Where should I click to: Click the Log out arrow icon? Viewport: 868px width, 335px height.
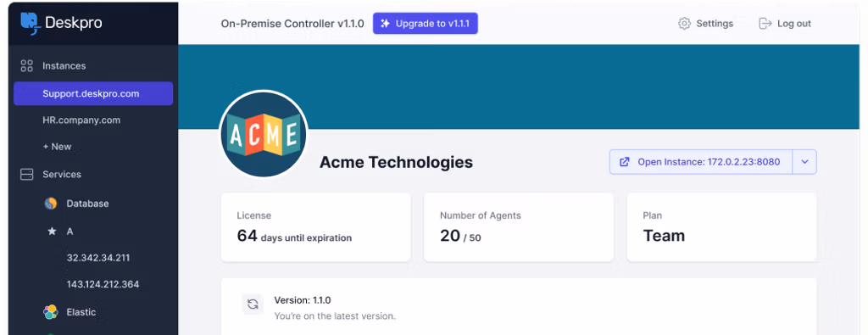tap(765, 23)
